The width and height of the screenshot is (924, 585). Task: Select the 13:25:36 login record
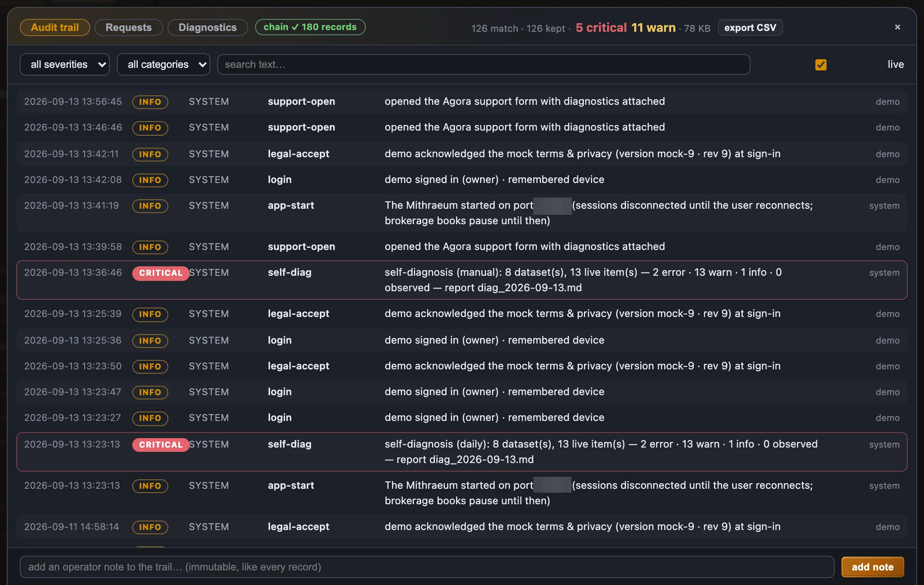[x=462, y=341]
